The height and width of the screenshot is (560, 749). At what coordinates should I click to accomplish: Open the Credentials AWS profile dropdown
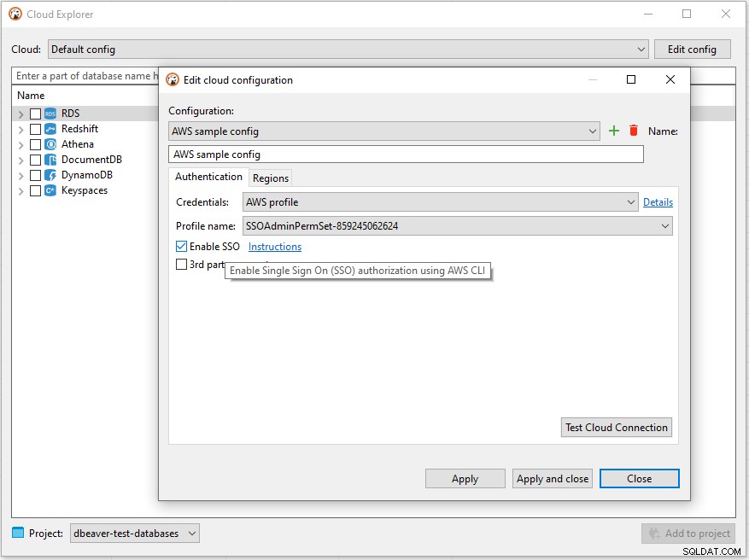[x=440, y=202]
